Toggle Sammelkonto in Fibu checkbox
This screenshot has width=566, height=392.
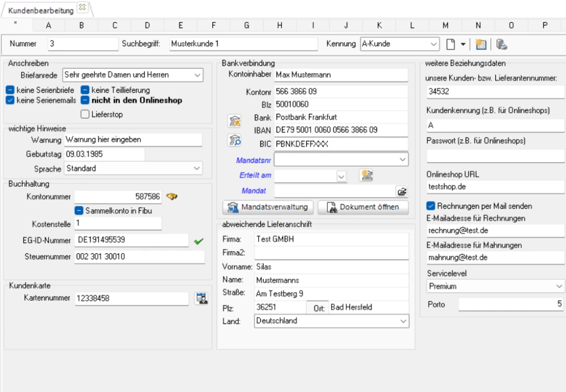79,210
